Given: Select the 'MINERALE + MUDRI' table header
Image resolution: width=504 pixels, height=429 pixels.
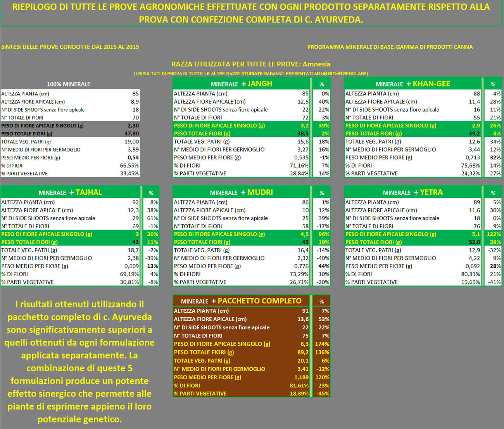Looking at the screenshot, I should tap(241, 192).
